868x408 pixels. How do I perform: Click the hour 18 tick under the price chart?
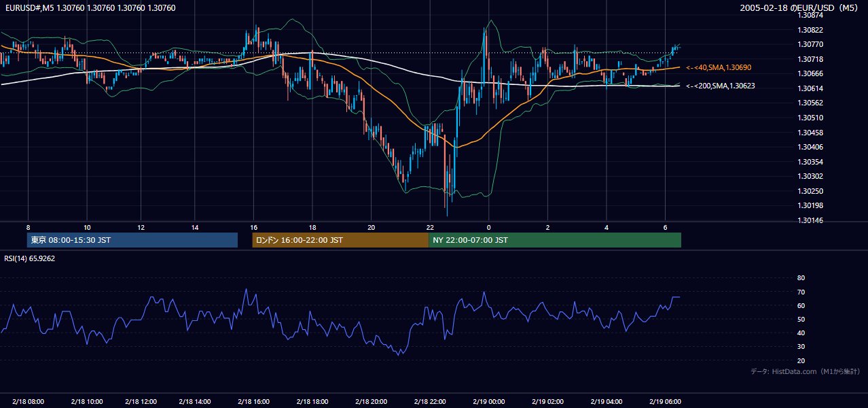[312, 227]
